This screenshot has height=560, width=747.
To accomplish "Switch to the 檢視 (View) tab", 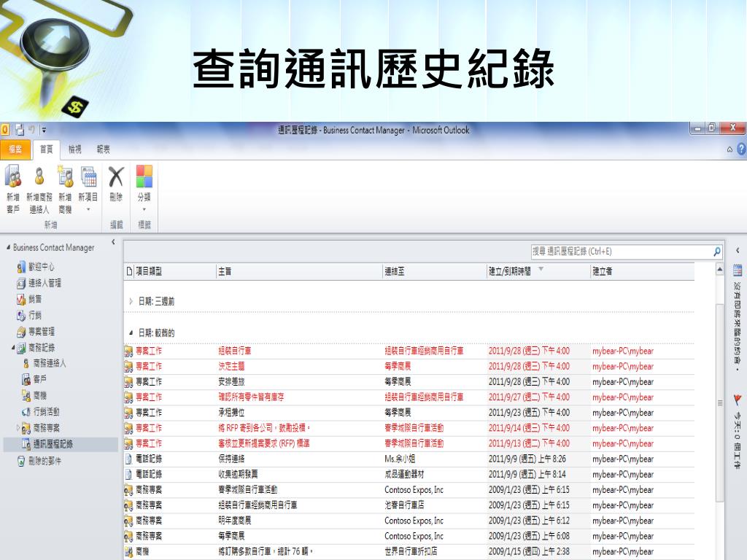I will [x=75, y=149].
